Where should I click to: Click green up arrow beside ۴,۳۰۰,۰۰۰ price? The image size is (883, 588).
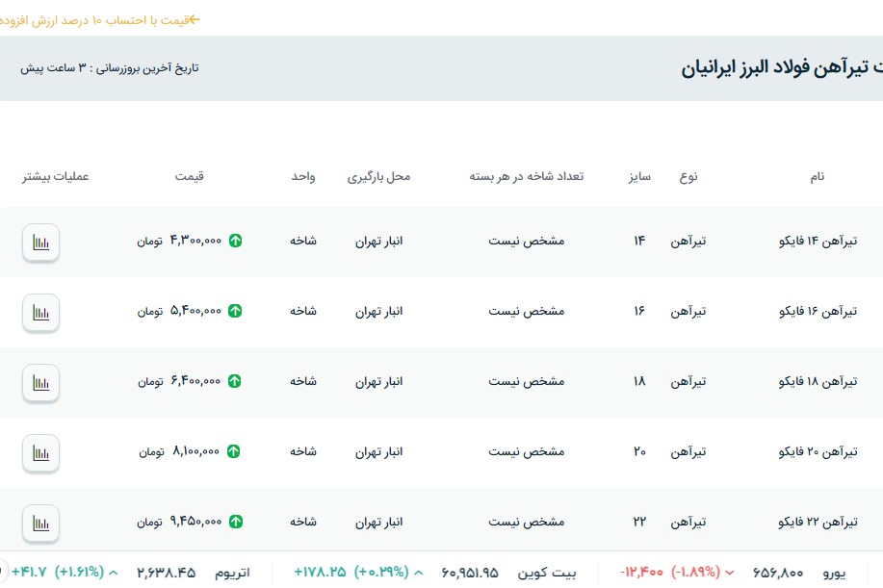(236, 241)
